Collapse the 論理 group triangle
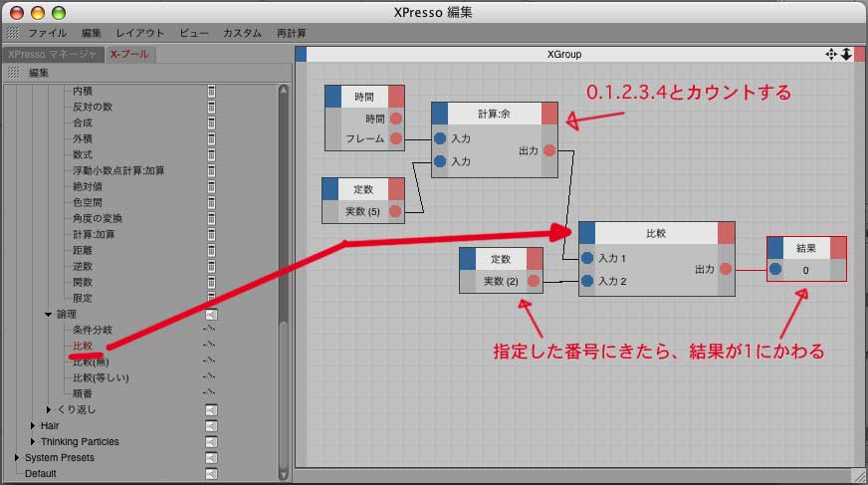 pos(48,315)
